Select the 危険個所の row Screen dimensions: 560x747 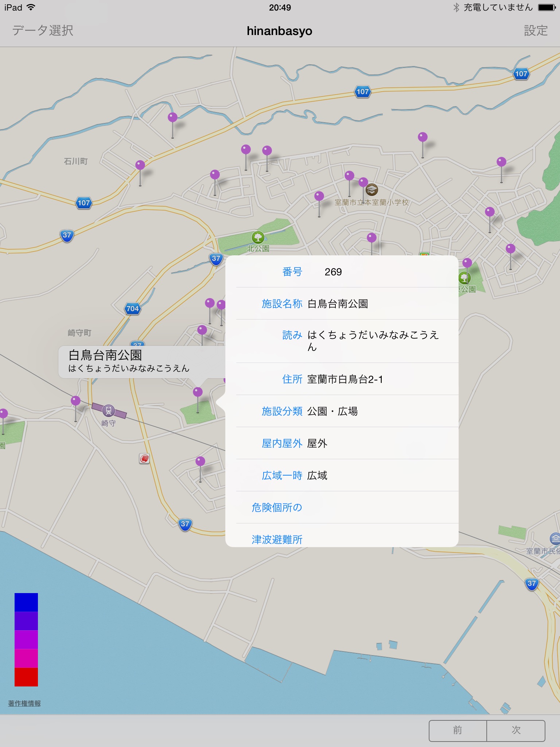coord(342,507)
